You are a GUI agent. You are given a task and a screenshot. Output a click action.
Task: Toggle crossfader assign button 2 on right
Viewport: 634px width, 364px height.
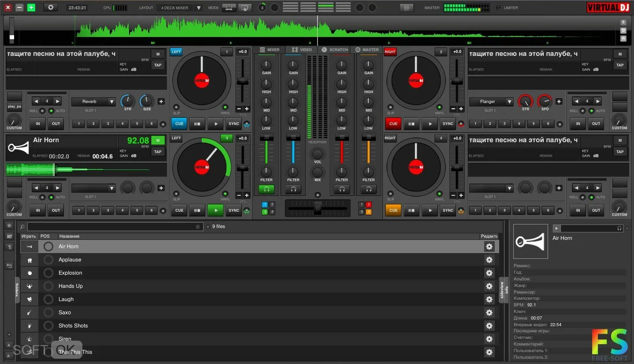369,205
